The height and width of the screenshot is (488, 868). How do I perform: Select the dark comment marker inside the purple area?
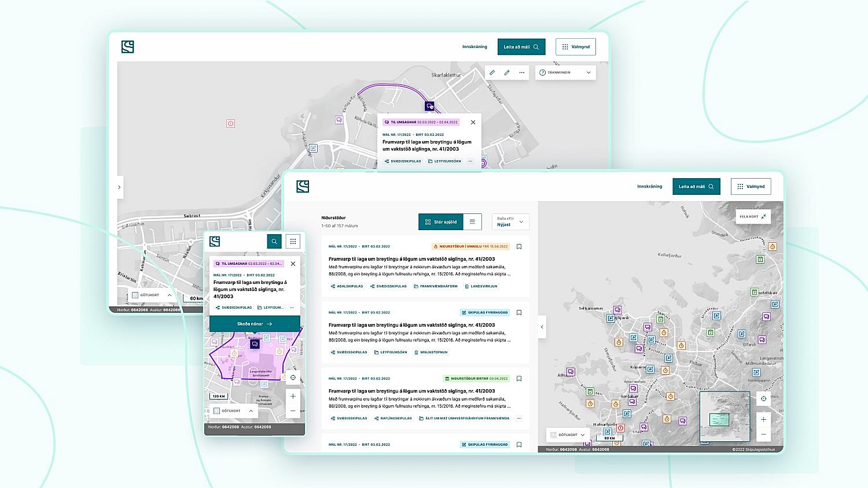[x=255, y=344]
